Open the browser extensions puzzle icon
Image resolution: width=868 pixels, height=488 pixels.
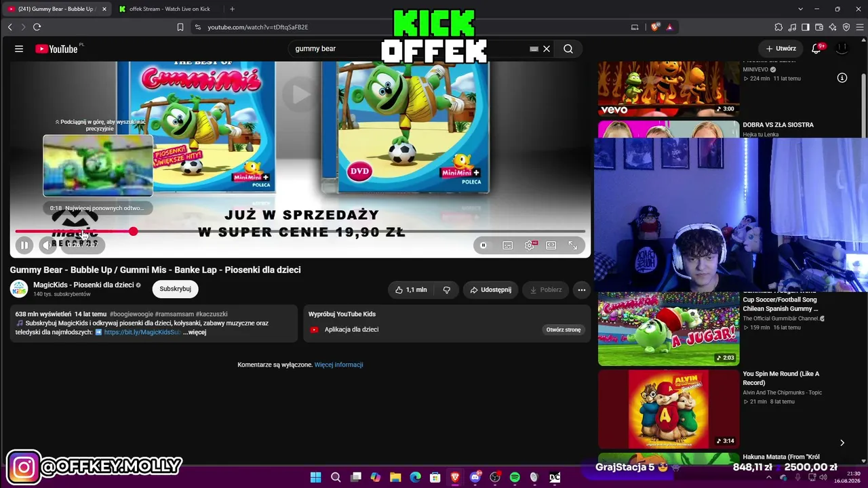tap(778, 27)
